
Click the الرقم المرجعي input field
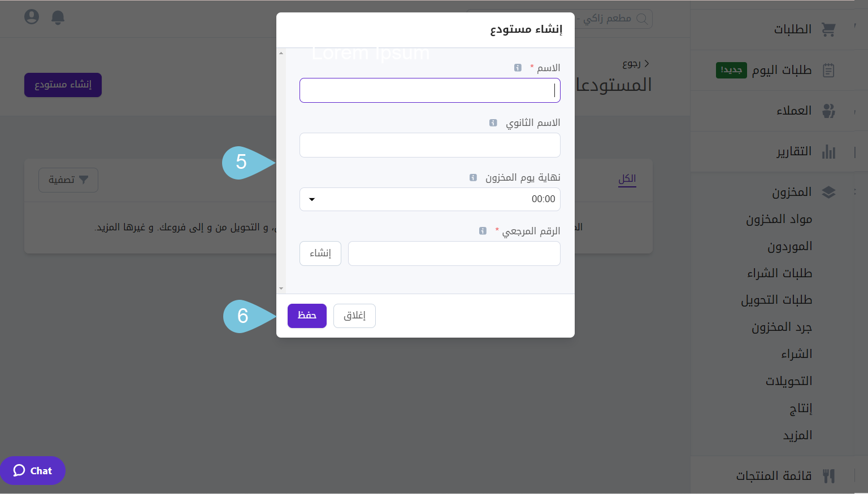pyautogui.click(x=454, y=253)
